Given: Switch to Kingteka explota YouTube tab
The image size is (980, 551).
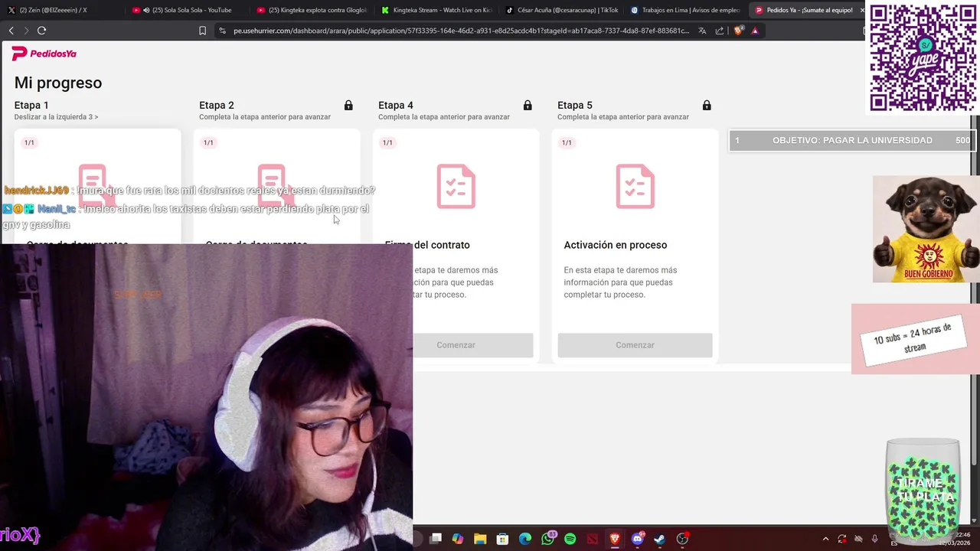Looking at the screenshot, I should 311,10.
